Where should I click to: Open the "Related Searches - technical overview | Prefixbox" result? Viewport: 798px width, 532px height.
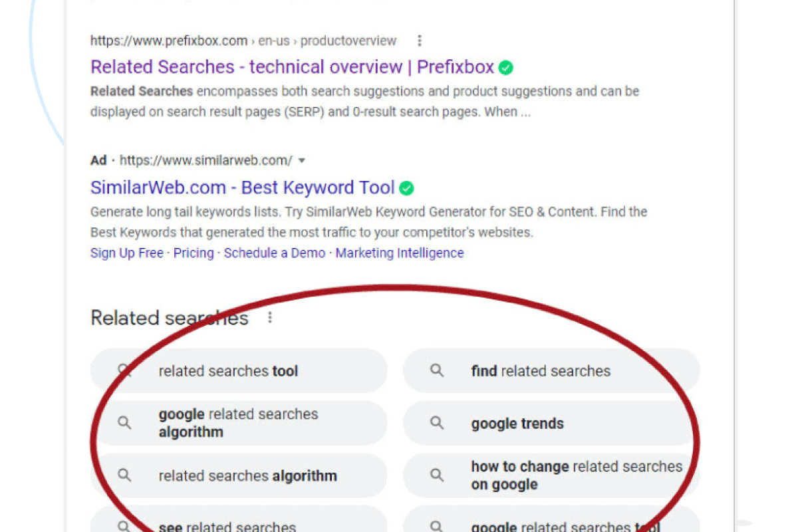pyautogui.click(x=293, y=67)
